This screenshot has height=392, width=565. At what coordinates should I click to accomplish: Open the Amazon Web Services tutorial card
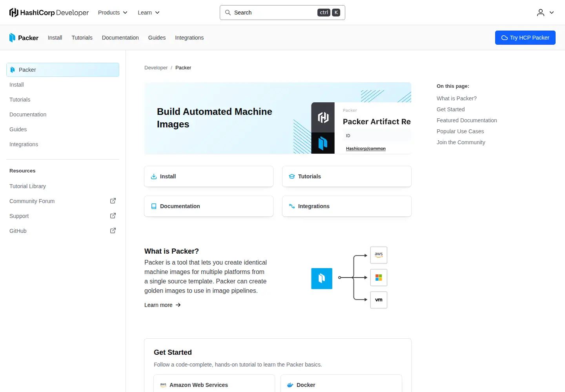[x=214, y=384]
